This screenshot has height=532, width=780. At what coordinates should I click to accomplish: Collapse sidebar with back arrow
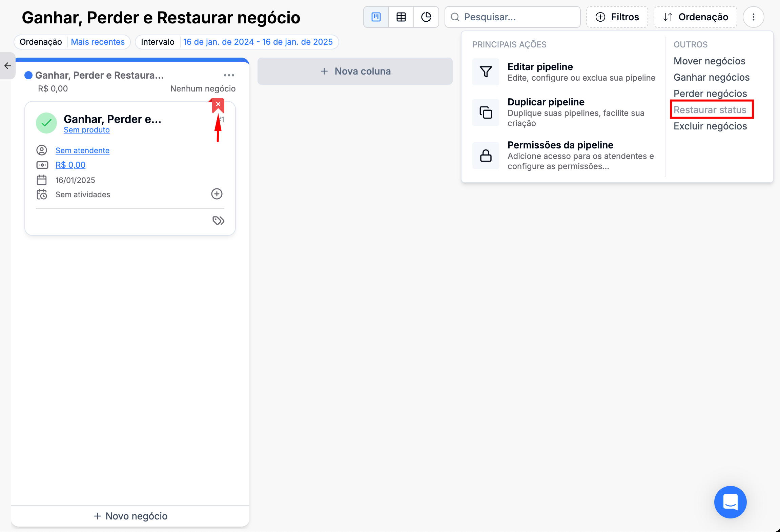pos(7,66)
